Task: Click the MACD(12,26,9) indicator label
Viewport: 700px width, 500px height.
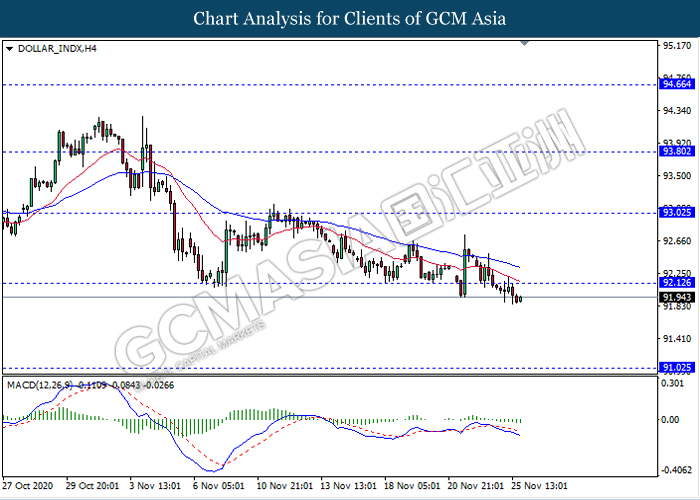Action: tap(39, 385)
